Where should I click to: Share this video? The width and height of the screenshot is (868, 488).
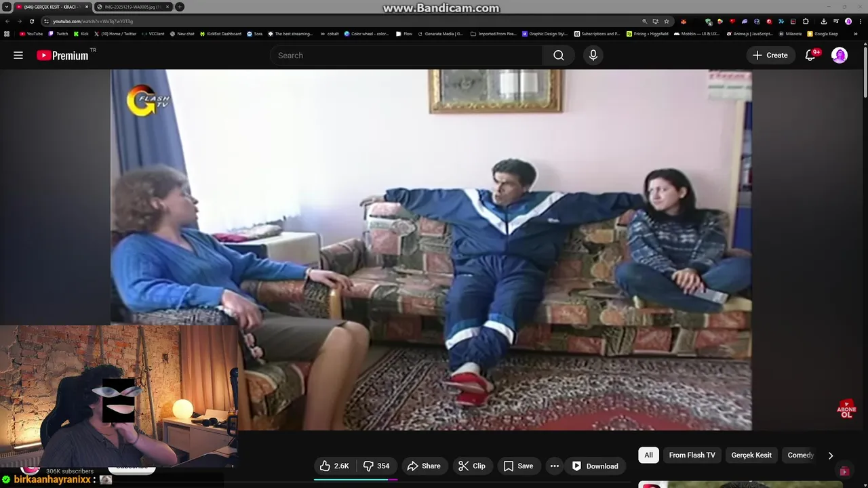(424, 466)
